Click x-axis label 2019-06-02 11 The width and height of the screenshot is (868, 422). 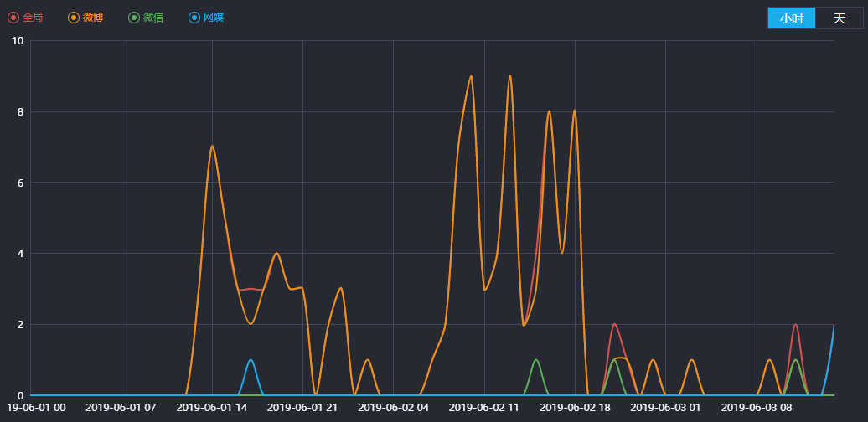point(484,408)
